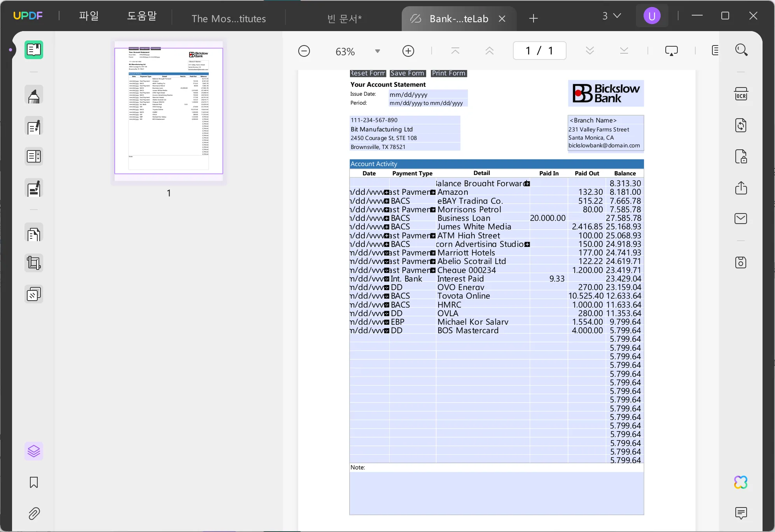
Task: Open the Bookmark panel icon
Action: tap(33, 482)
